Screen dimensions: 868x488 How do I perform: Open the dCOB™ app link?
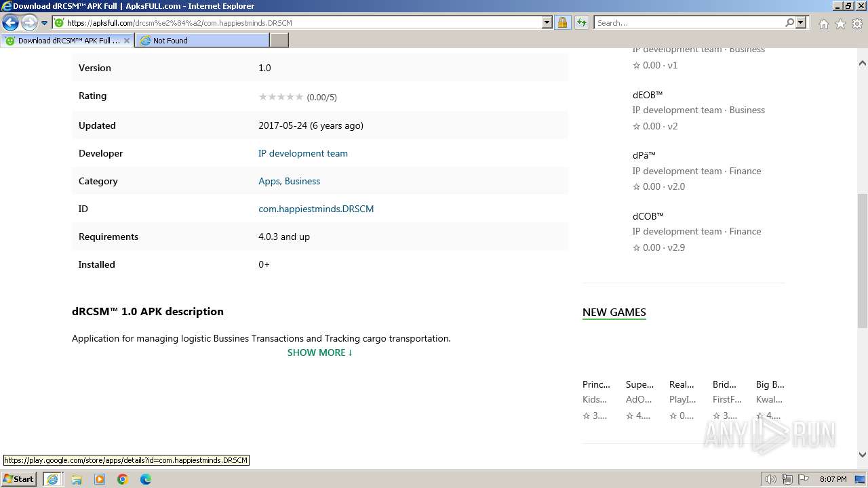click(648, 216)
